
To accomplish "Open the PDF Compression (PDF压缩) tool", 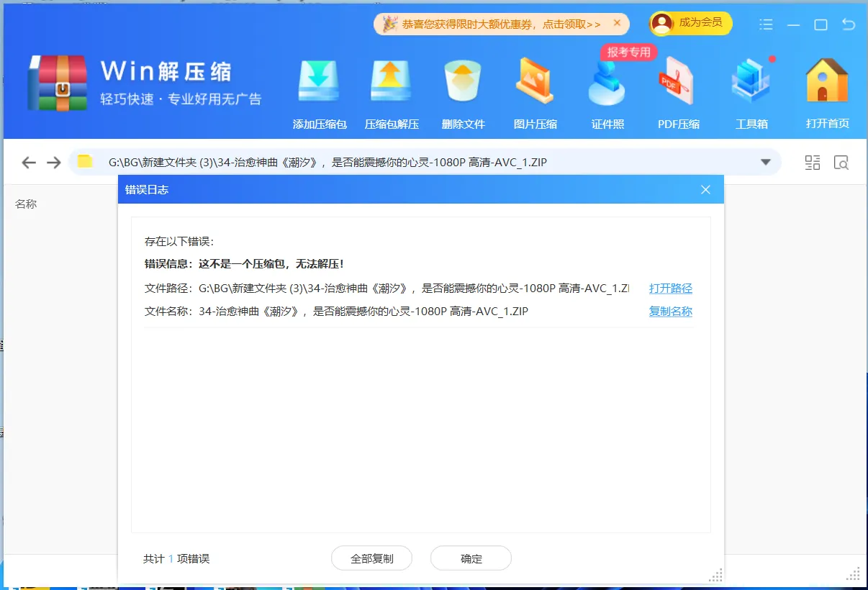I will (x=678, y=83).
